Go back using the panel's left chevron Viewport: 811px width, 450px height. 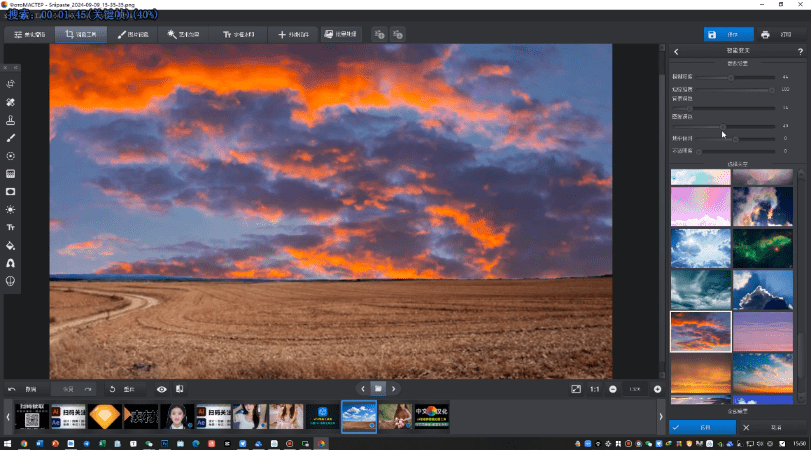pyautogui.click(x=676, y=51)
